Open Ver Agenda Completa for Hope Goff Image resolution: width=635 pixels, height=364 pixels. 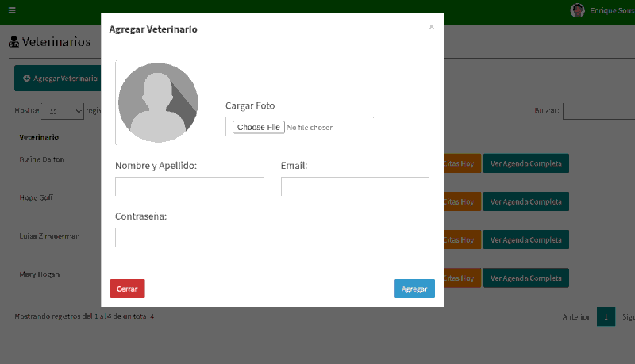[525, 201]
